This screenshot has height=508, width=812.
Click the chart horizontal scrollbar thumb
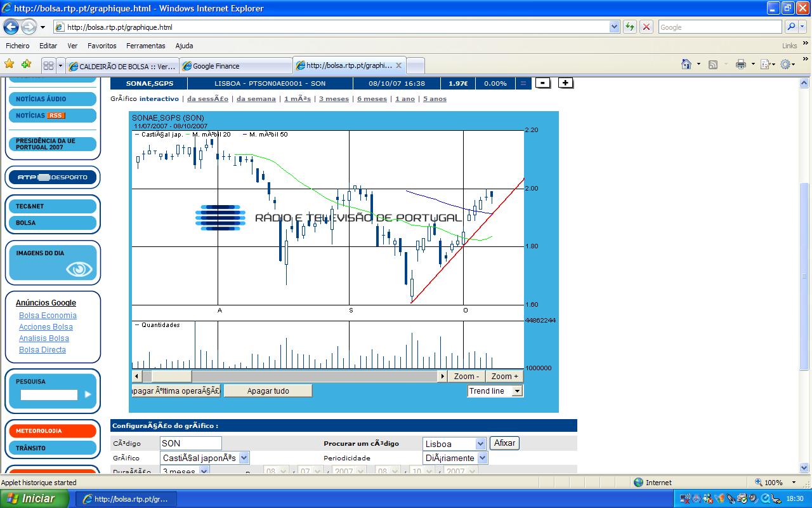172,377
